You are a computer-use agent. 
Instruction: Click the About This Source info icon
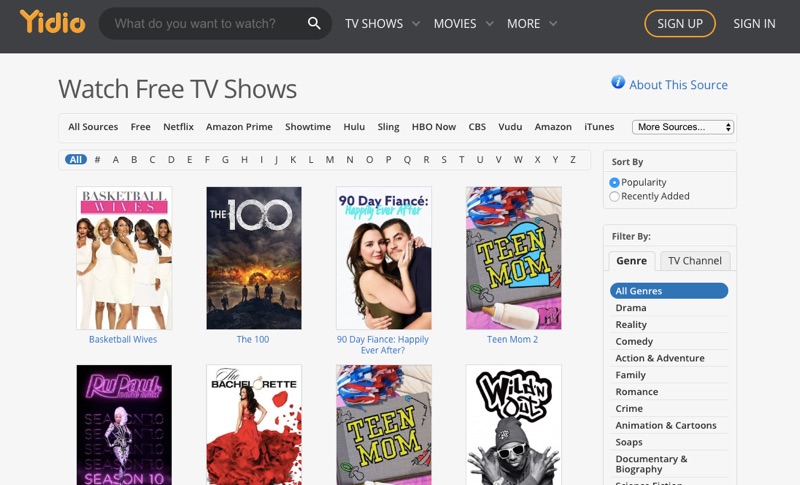(618, 82)
